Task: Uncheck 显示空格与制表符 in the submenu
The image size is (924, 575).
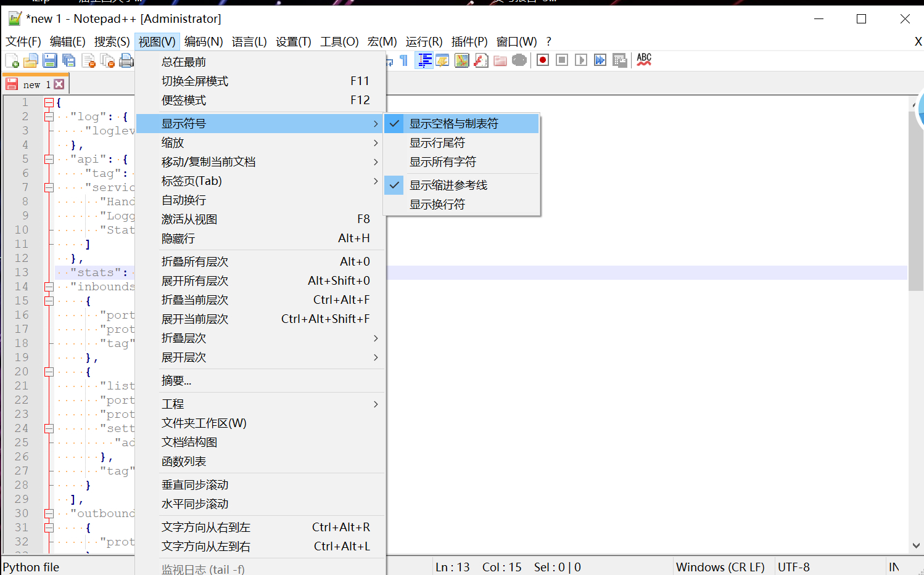Action: [461, 123]
